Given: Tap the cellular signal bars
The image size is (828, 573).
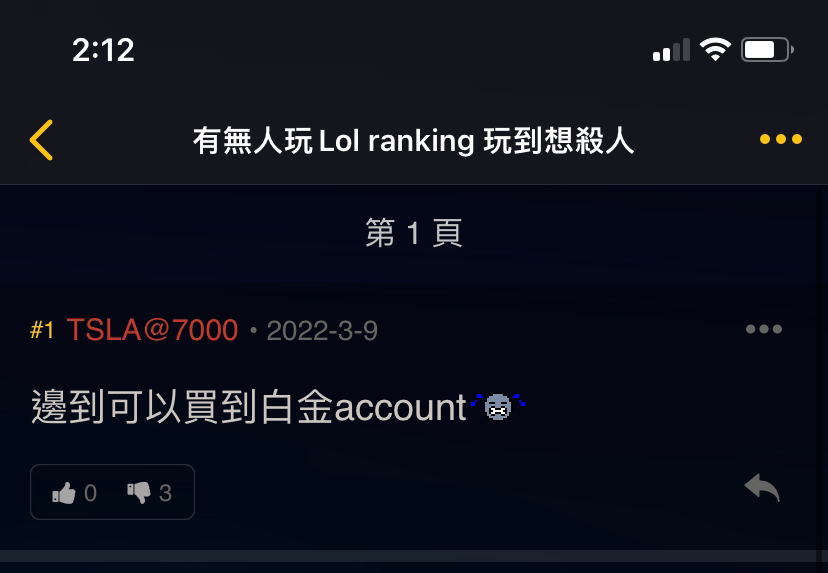Looking at the screenshot, I should click(671, 50).
